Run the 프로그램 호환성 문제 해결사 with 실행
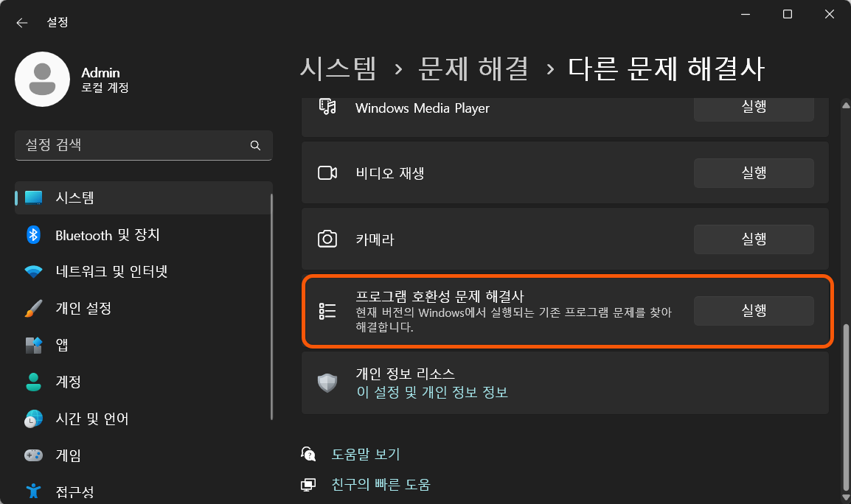 753,310
